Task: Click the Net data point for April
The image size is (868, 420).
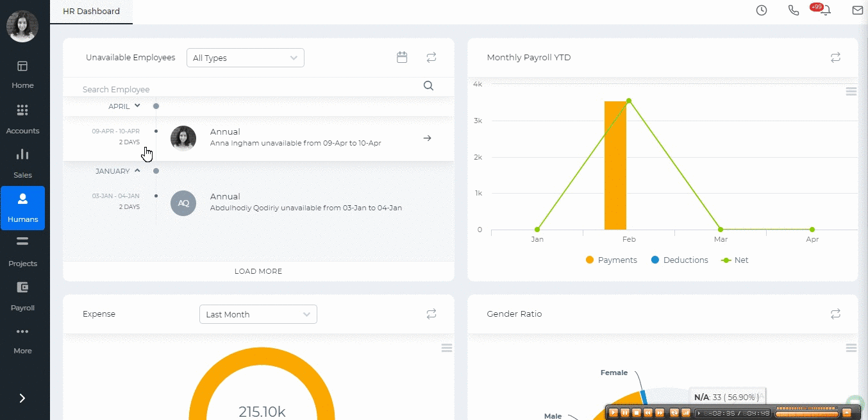Action: 812,230
